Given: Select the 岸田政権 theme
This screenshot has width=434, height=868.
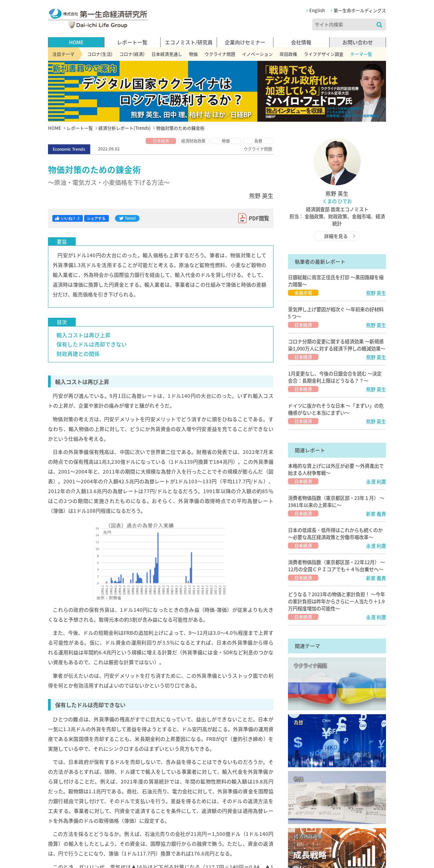Looking at the screenshot, I should [x=288, y=54].
